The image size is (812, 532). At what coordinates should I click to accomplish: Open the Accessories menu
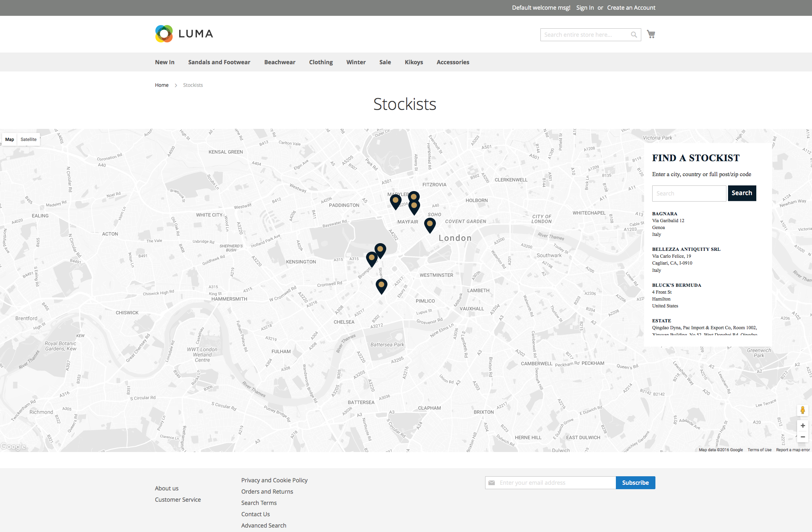point(452,62)
